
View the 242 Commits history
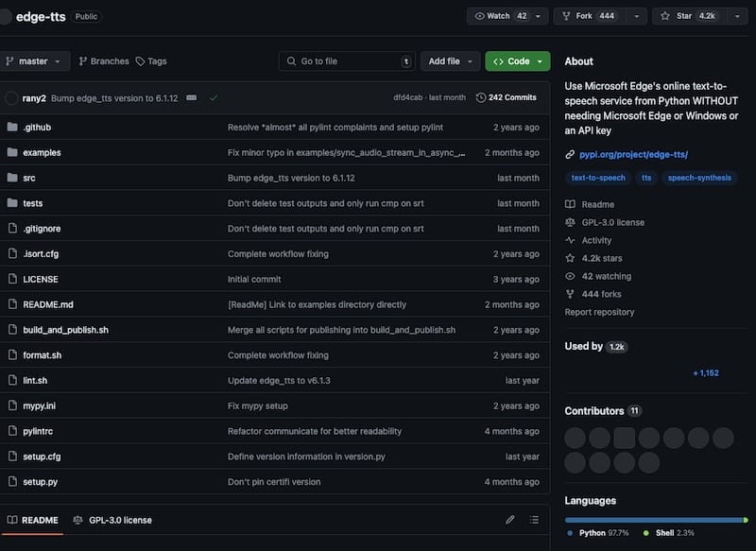[x=507, y=98]
